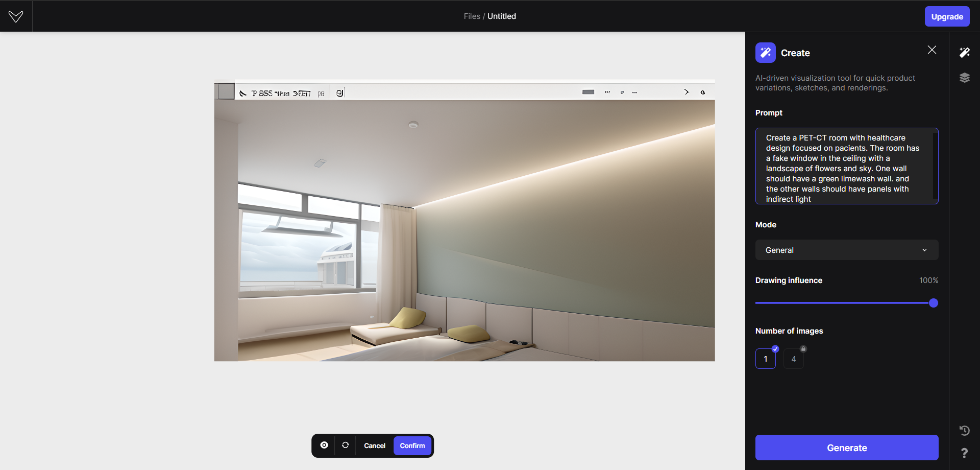Click inside the Prompt text field

click(x=847, y=166)
